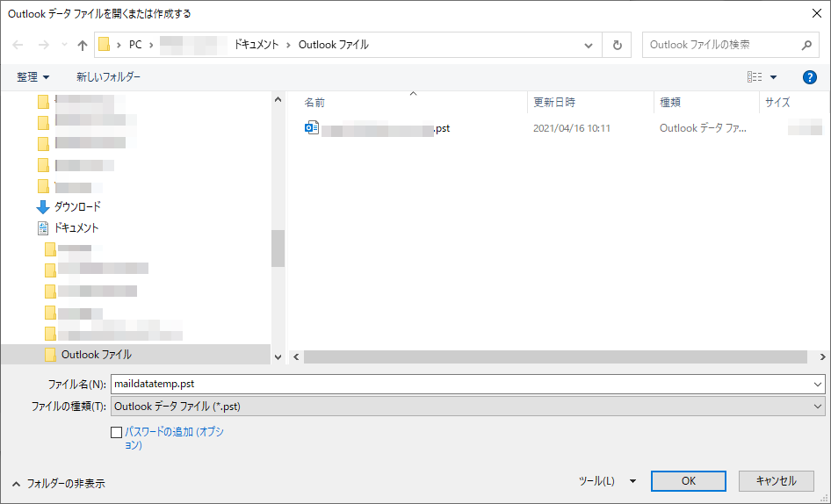Confirm with the OK button
This screenshot has width=831, height=504.
(689, 481)
